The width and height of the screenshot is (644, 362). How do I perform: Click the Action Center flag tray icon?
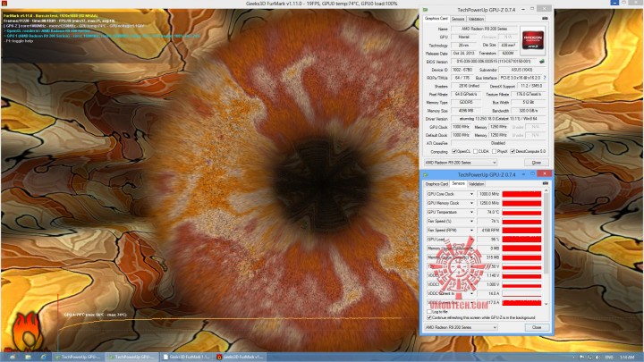tap(581, 358)
